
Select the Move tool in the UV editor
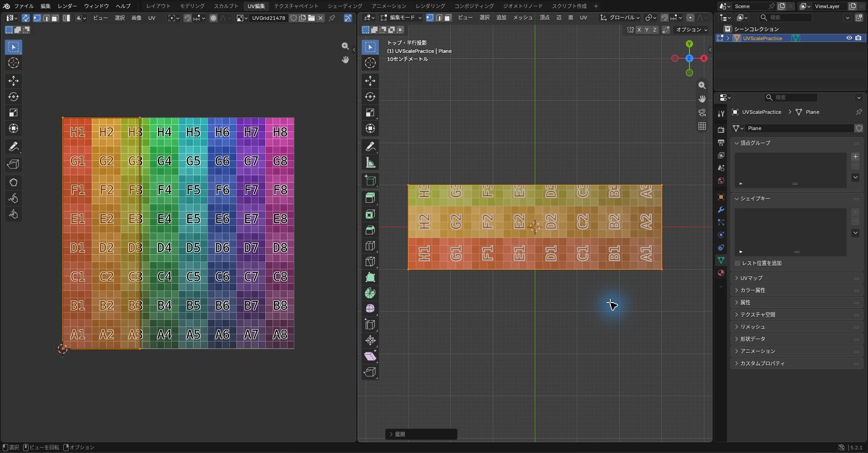click(14, 81)
